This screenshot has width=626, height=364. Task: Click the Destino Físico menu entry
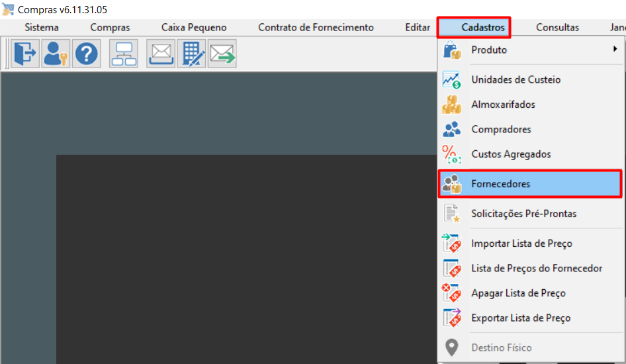[x=531, y=347]
